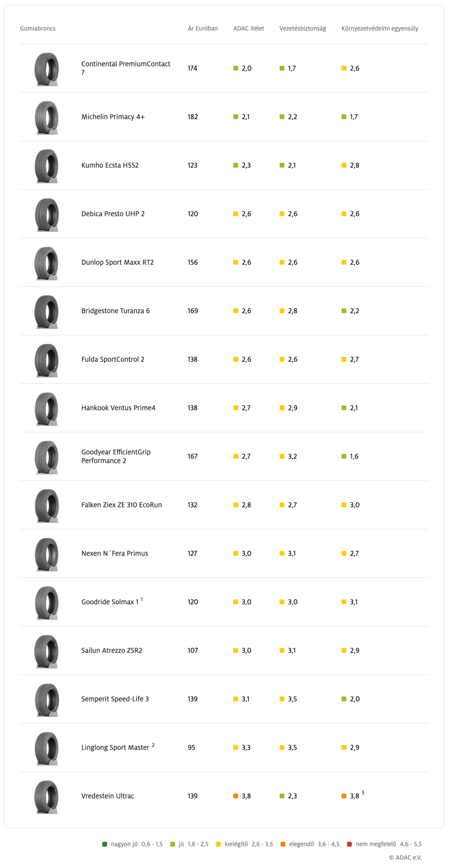Click the orange 'elegendő' legend swatch

pyautogui.click(x=282, y=844)
